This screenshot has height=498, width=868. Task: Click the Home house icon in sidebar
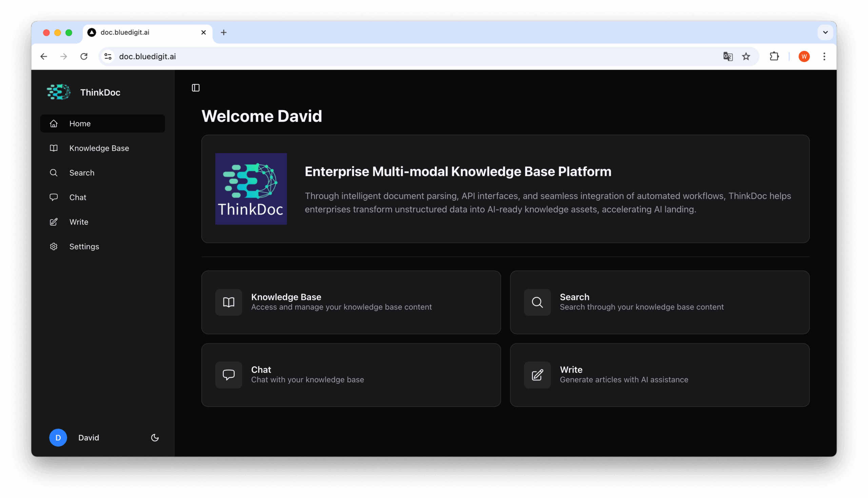click(53, 123)
